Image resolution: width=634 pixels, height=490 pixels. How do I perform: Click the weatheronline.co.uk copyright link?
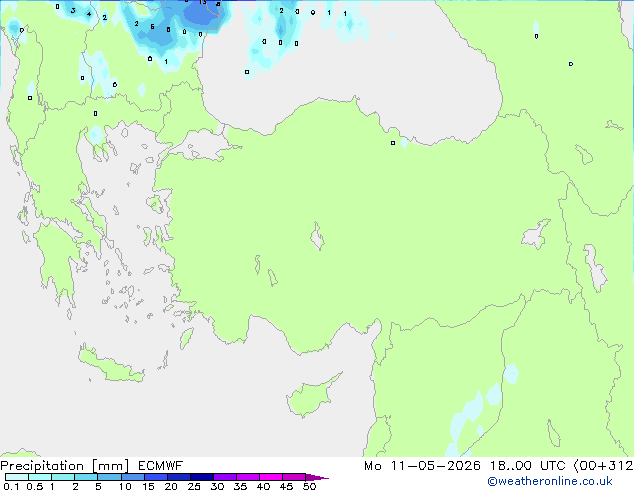tap(550, 481)
